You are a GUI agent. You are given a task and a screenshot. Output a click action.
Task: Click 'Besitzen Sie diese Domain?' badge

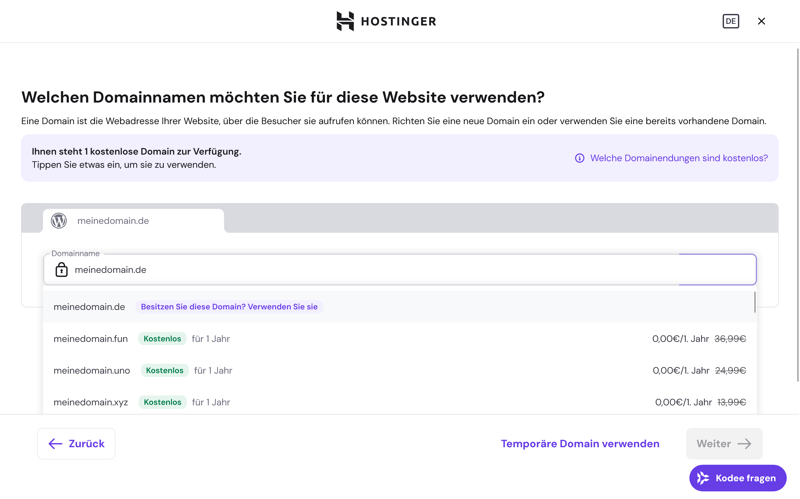click(x=229, y=307)
